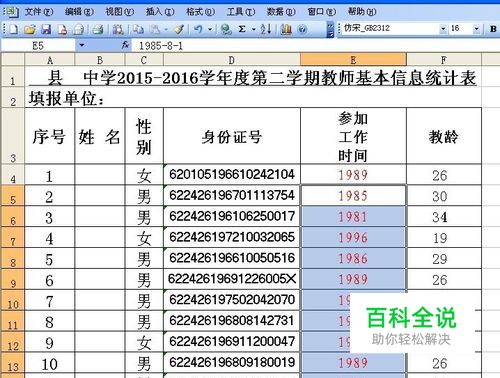Open the 格式 menu
Screen dimensions: 500x378
point(200,12)
